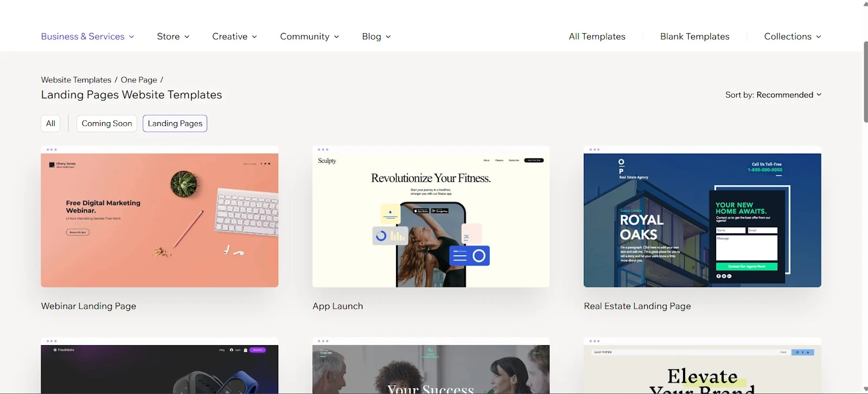Select the All filter chip
This screenshot has width=868, height=394.
click(50, 123)
